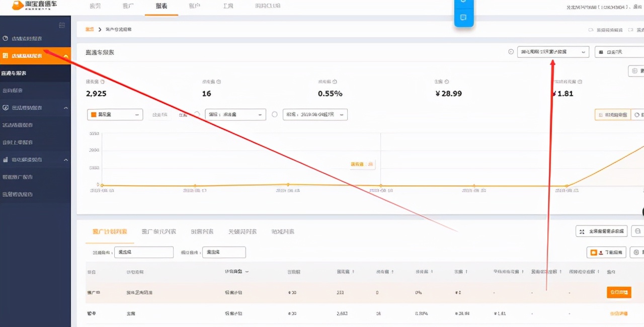Click the lower icon on the blue floating widget
Viewport: 644px width, 327px height.
463,18
